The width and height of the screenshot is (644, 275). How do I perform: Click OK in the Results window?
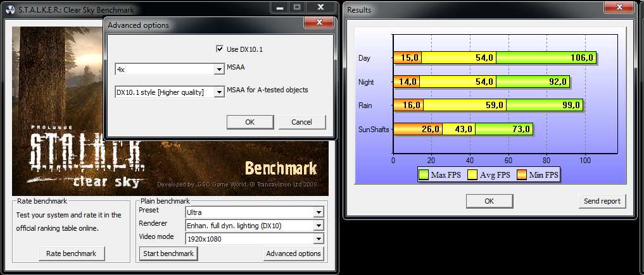489,201
